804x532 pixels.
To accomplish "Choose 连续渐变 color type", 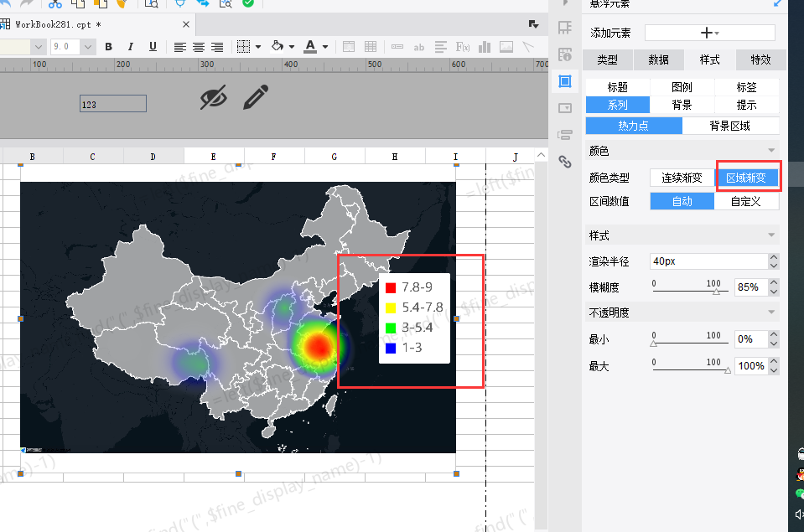I will coord(682,178).
